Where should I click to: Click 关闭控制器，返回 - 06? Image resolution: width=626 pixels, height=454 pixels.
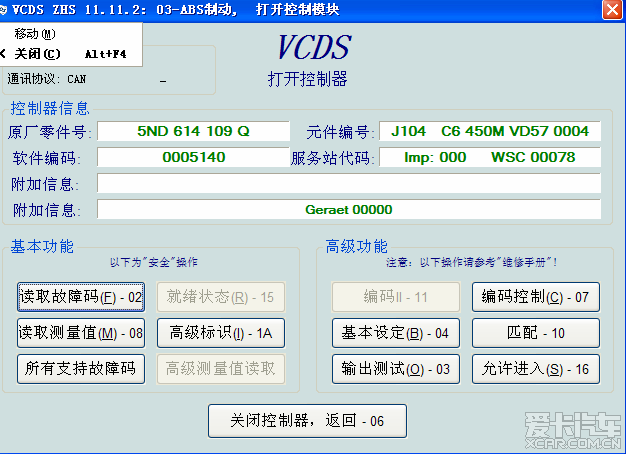tap(307, 421)
